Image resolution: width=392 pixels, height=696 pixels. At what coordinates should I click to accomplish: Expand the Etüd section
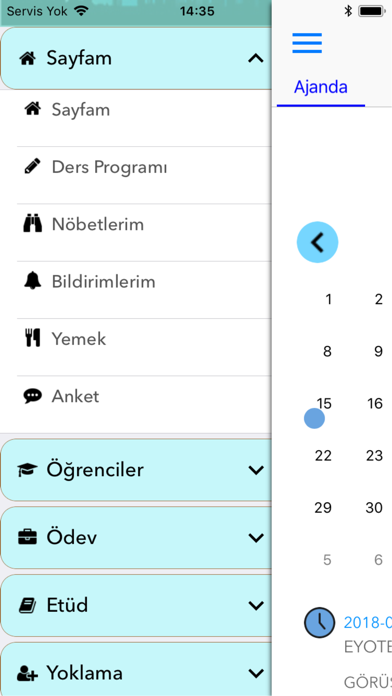(136, 605)
